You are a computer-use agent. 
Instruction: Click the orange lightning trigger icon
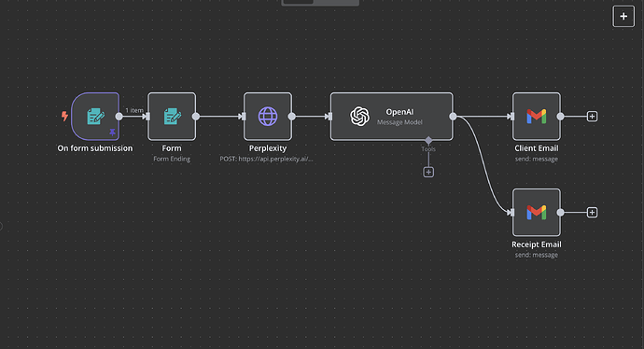[x=64, y=117]
